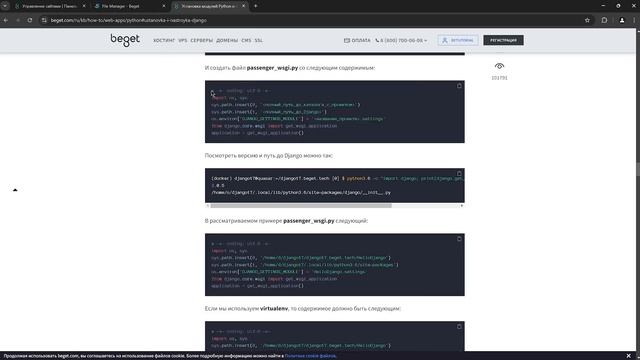The image size is (640, 360).
Task: Open the CMS menu item
Action: tap(246, 40)
